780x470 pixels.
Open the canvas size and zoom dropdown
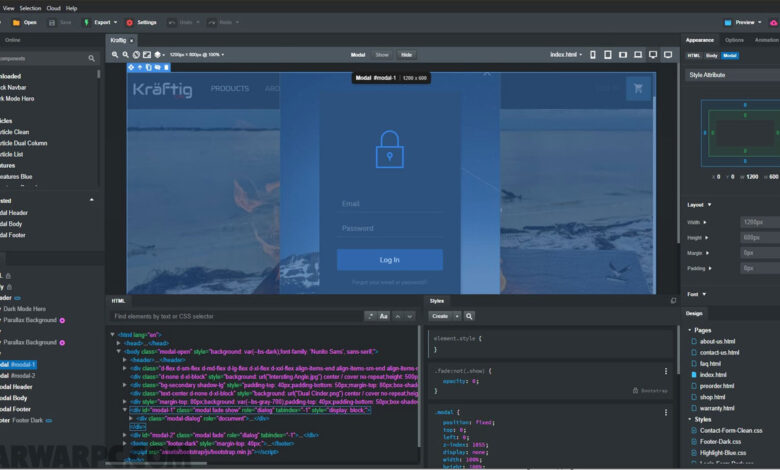point(197,55)
